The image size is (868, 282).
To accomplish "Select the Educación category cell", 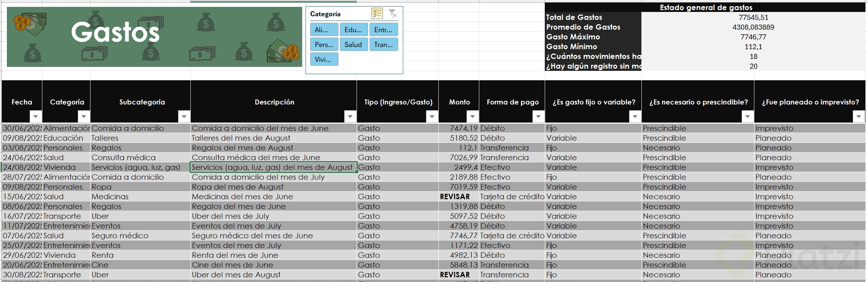I will (66, 138).
